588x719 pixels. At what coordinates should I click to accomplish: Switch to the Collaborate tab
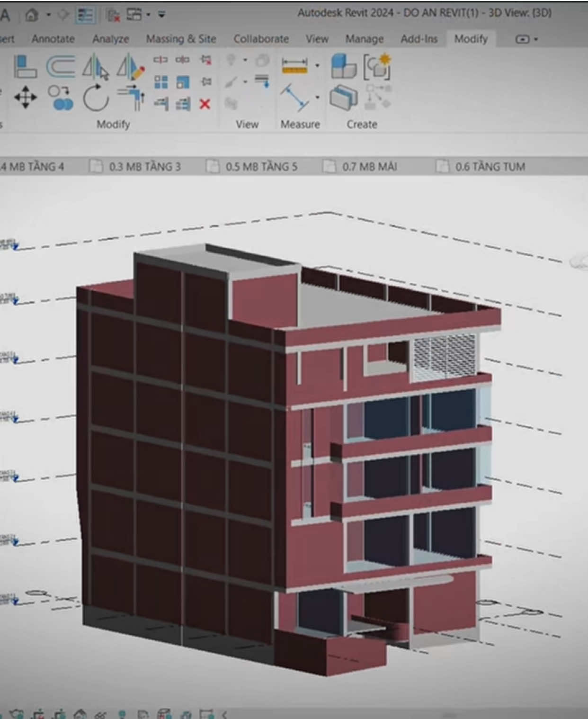261,39
